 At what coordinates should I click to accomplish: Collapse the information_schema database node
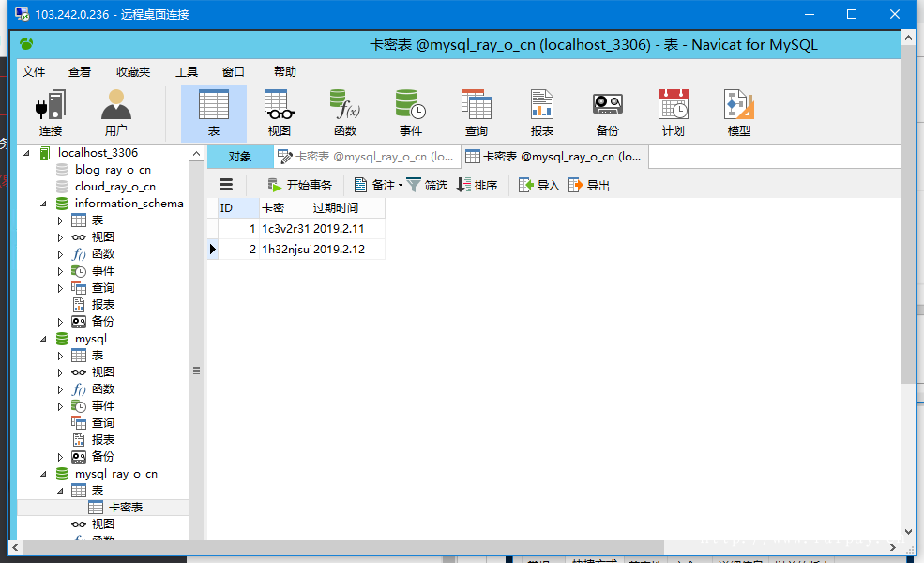point(44,204)
